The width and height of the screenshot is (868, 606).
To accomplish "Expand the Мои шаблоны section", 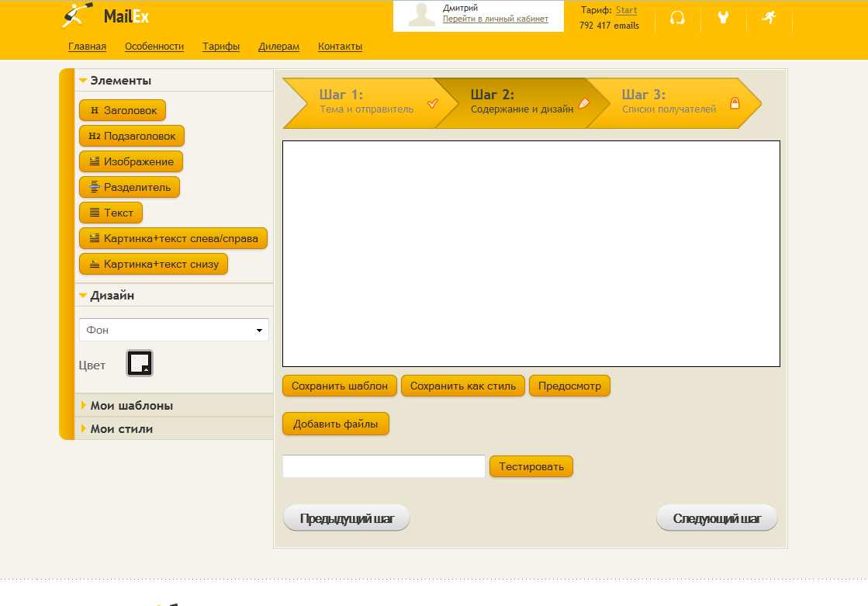I will 131,405.
